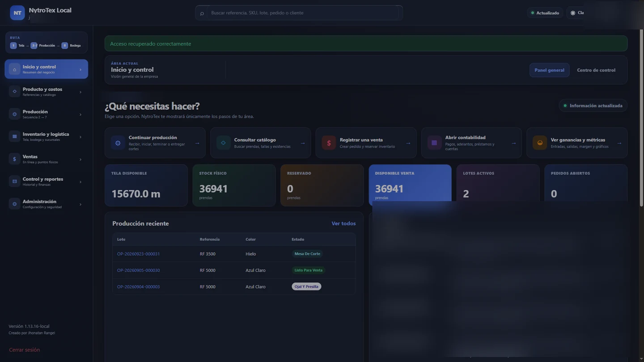
Task: Switch to the Centro de control tab
Action: pyautogui.click(x=596, y=70)
